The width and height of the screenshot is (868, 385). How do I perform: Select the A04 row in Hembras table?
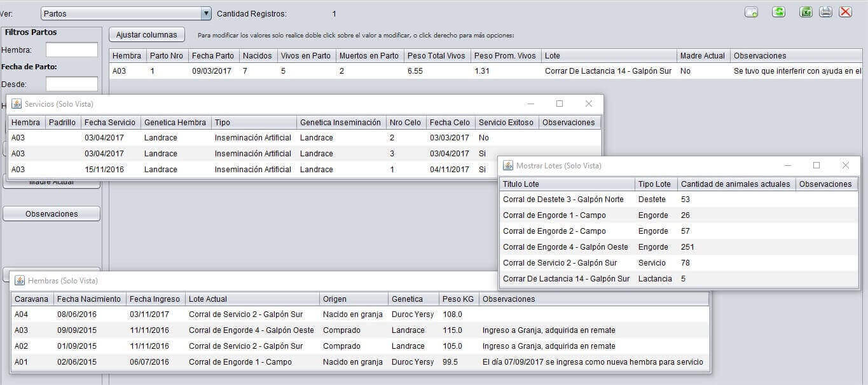coord(360,314)
